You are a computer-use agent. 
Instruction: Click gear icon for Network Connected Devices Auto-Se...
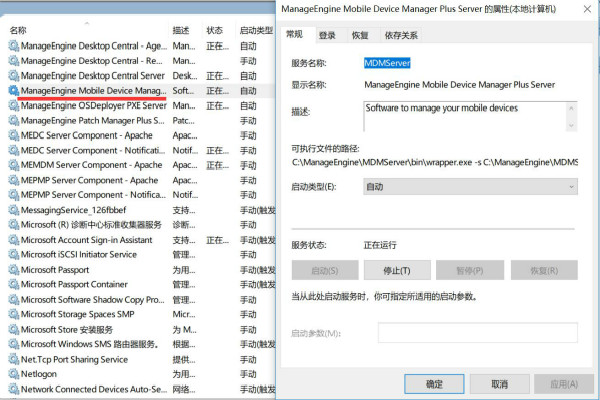pyautogui.click(x=14, y=389)
